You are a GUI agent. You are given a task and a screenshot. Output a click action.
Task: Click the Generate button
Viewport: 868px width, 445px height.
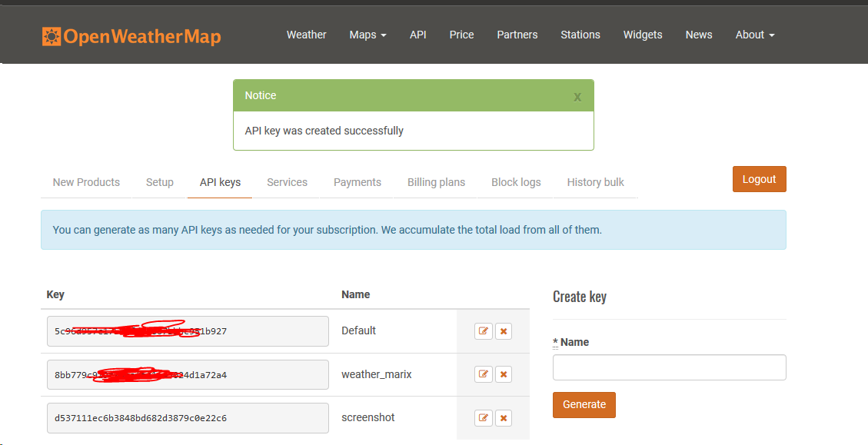click(584, 404)
